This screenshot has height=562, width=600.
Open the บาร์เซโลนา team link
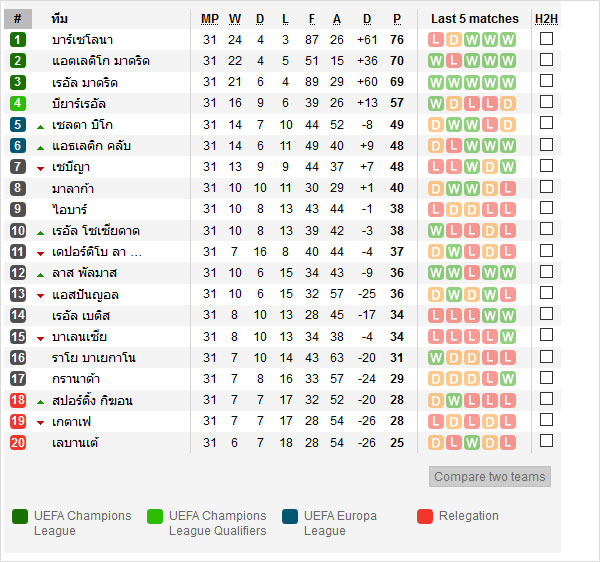(82, 40)
